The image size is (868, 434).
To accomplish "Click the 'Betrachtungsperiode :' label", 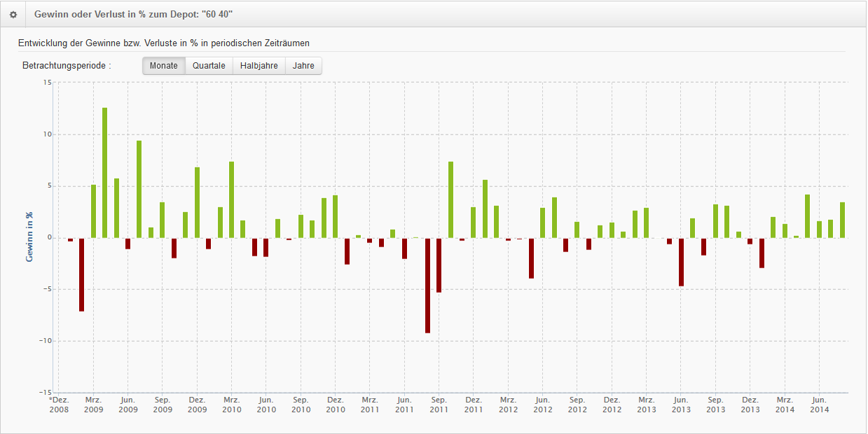I will [67, 66].
